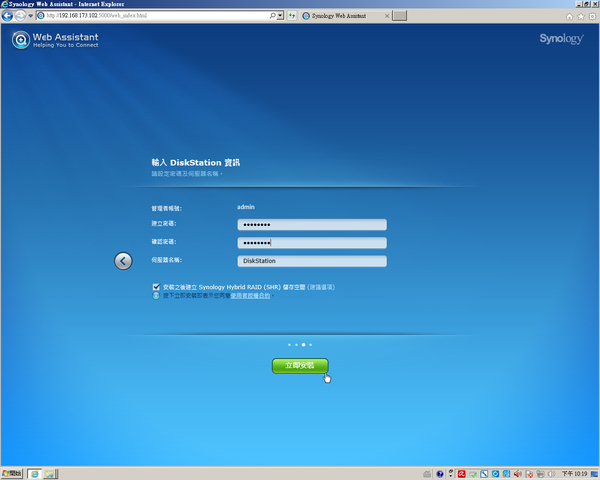600x480 pixels.
Task: Uncheck the Synology Hybrid RAID (SHR) checkbox
Action: tap(156, 287)
